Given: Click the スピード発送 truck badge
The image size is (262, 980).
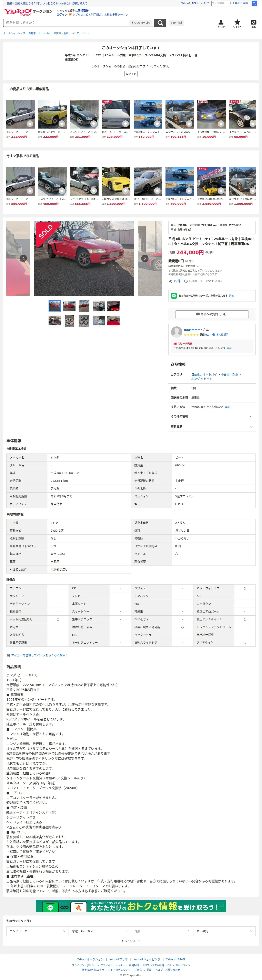Looking at the screenshot, I should [183, 344].
